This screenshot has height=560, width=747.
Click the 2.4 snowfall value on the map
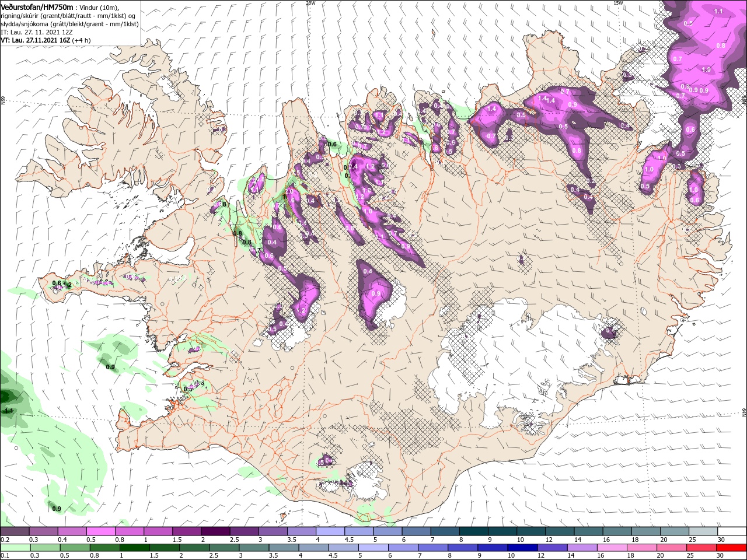pos(352,167)
